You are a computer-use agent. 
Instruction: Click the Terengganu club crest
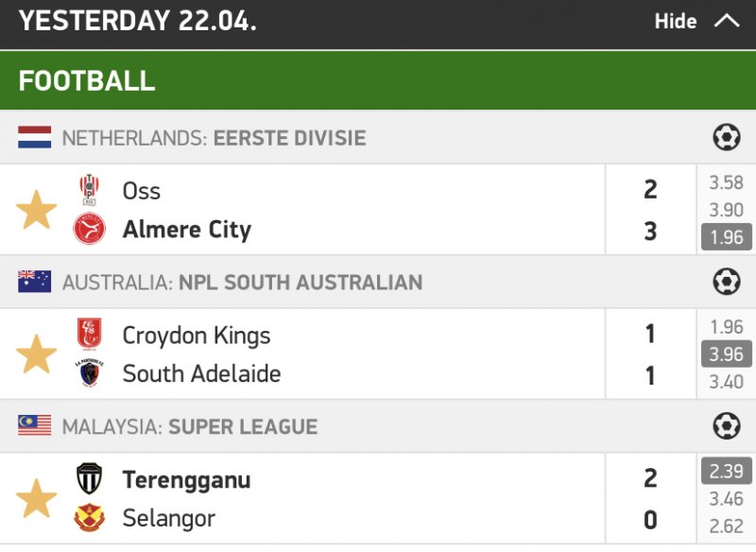[x=90, y=479]
